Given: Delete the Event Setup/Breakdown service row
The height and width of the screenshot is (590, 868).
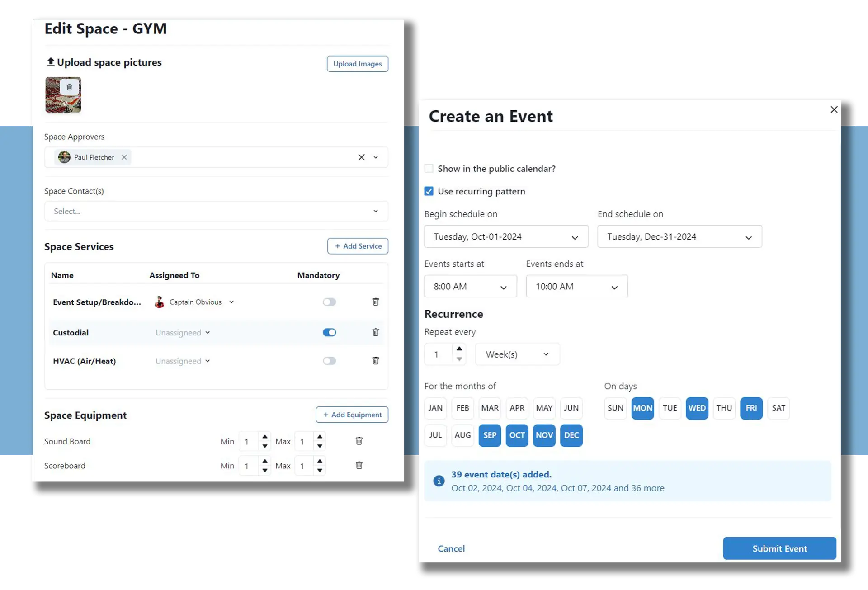Looking at the screenshot, I should [x=375, y=302].
